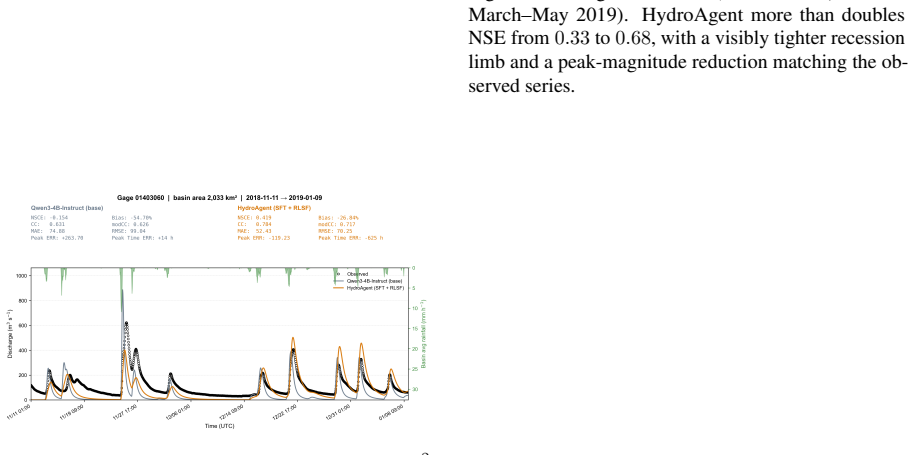Click the Qwen3-4B-Instruct legend line sample

[338, 281]
